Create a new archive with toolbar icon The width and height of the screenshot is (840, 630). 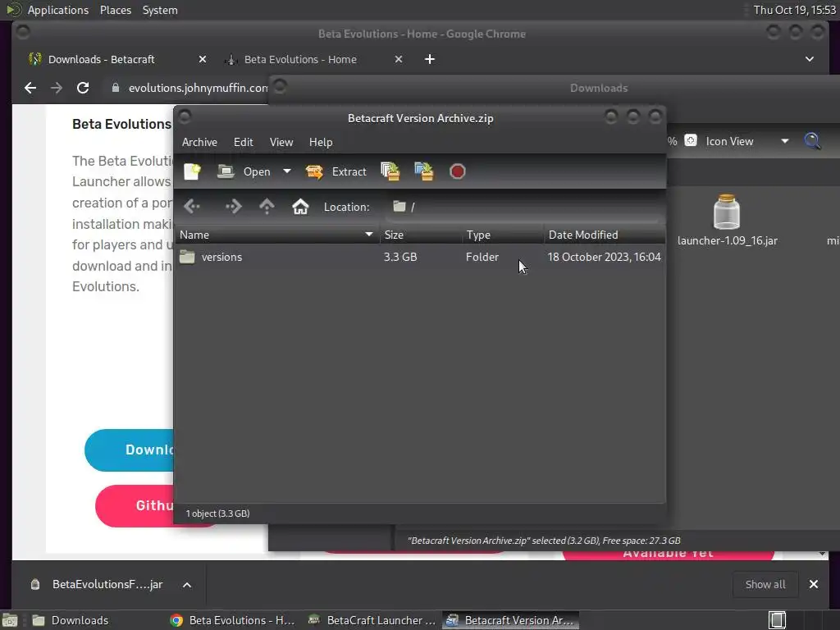tap(192, 171)
